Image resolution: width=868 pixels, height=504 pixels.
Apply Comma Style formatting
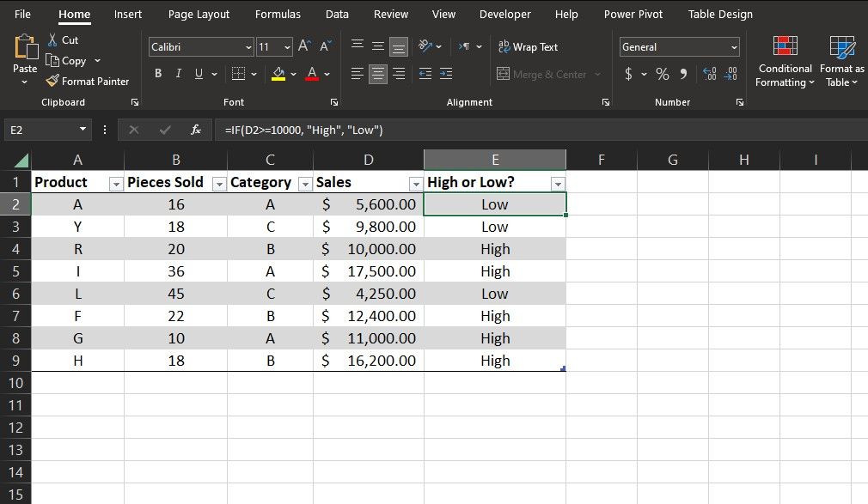click(x=685, y=74)
